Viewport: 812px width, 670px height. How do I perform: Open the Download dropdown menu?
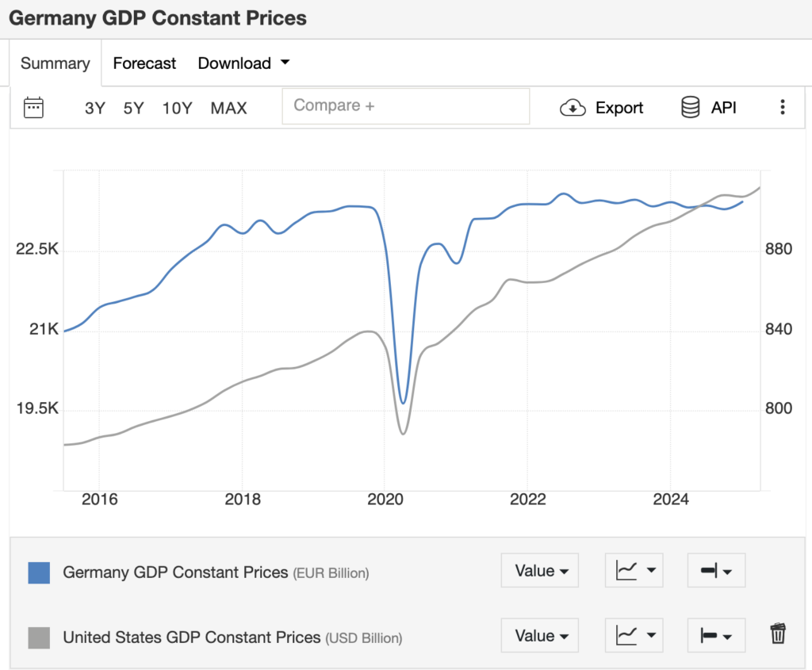(244, 63)
